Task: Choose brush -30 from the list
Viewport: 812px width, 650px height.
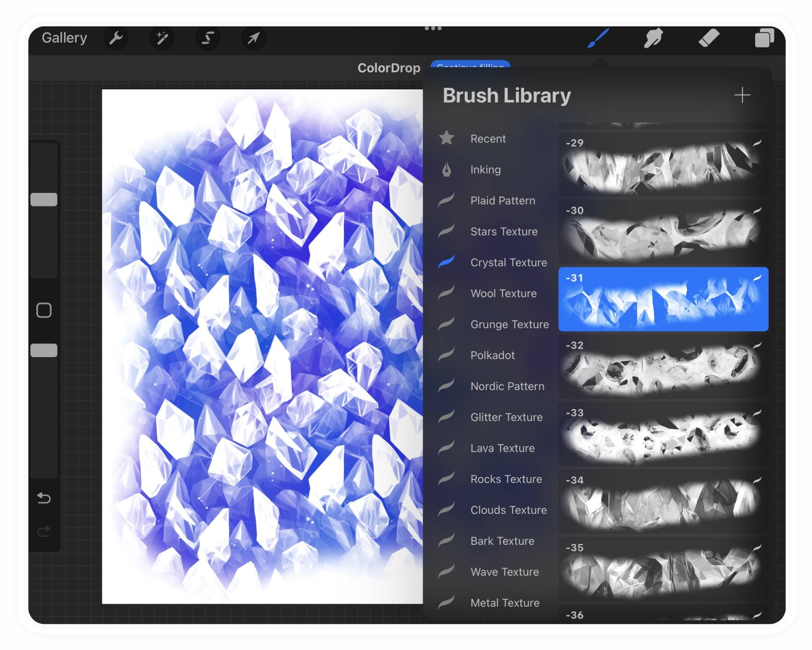Action: 663,232
